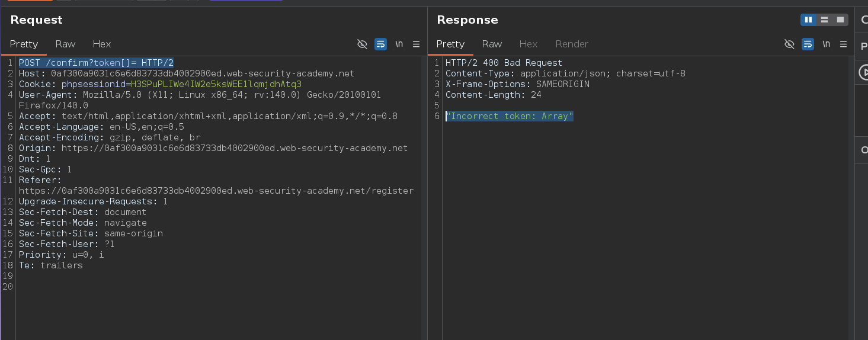This screenshot has height=340, width=868.
Task: Click the Sec-Gpc: 1 header line
Action: (x=45, y=169)
